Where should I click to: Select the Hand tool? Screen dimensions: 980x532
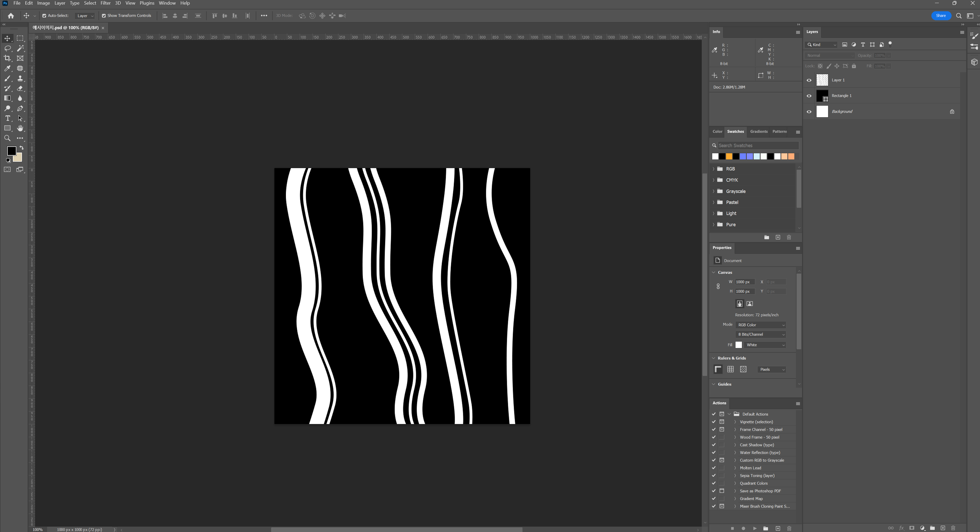20,128
